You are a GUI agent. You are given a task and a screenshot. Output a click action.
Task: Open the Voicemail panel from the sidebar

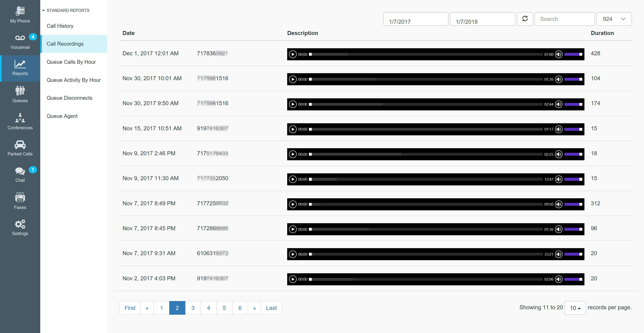tap(20, 41)
